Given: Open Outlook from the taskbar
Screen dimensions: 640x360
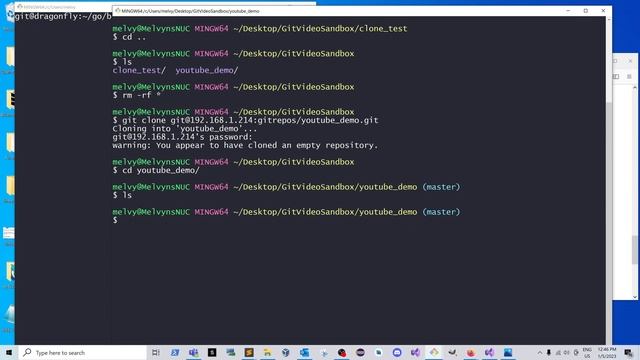Looking at the screenshot, I should pyautogui.click(x=304, y=353).
